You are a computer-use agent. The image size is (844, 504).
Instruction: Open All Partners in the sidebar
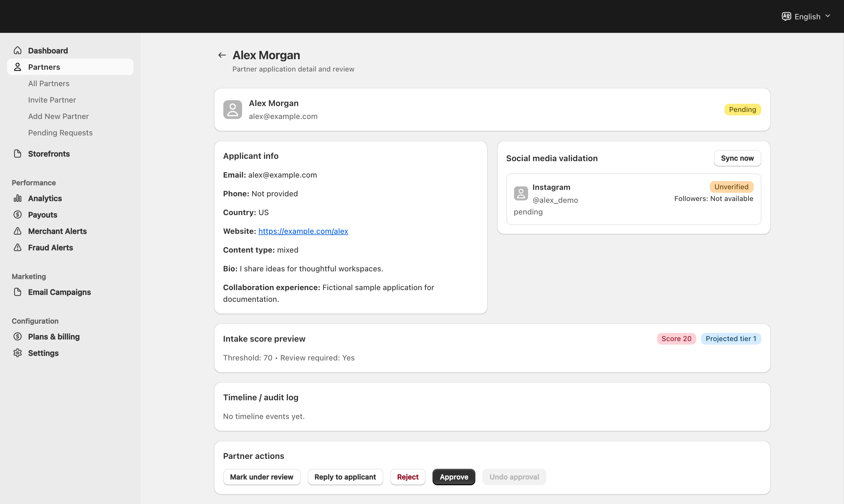click(49, 84)
